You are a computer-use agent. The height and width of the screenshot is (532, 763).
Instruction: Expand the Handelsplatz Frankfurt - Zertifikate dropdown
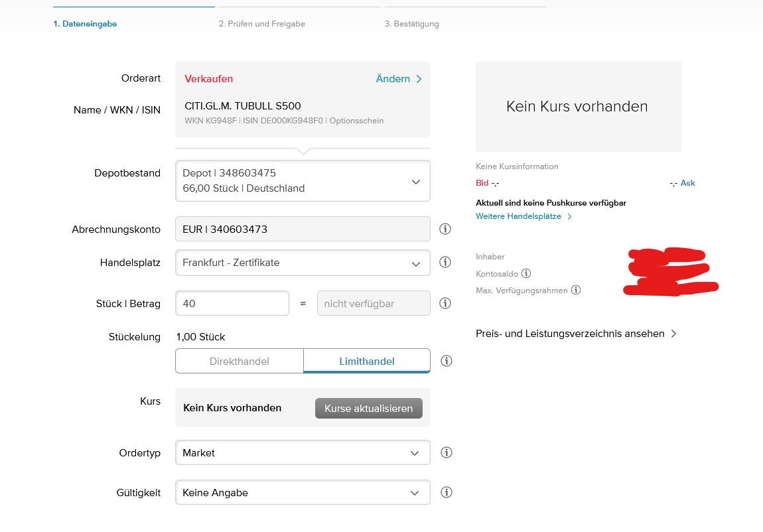[x=303, y=263]
